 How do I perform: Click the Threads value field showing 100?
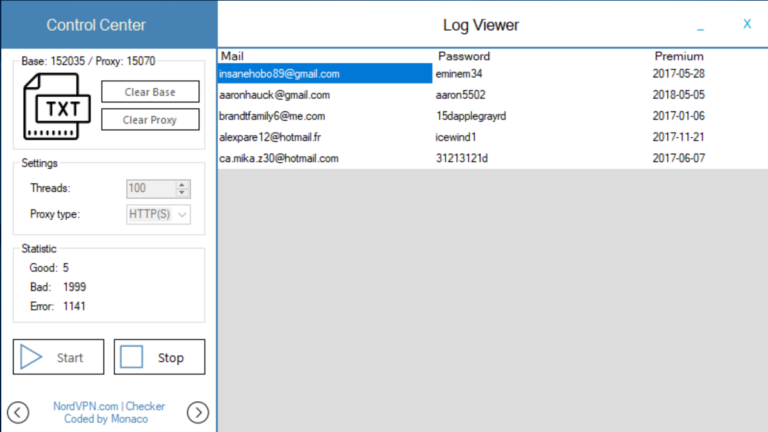pyautogui.click(x=151, y=189)
